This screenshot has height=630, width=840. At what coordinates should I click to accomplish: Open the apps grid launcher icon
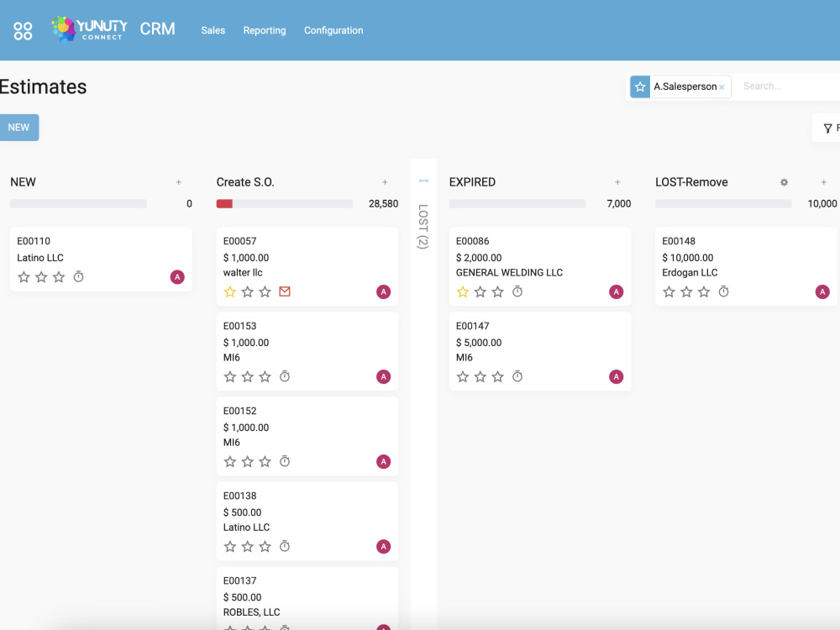[23, 30]
